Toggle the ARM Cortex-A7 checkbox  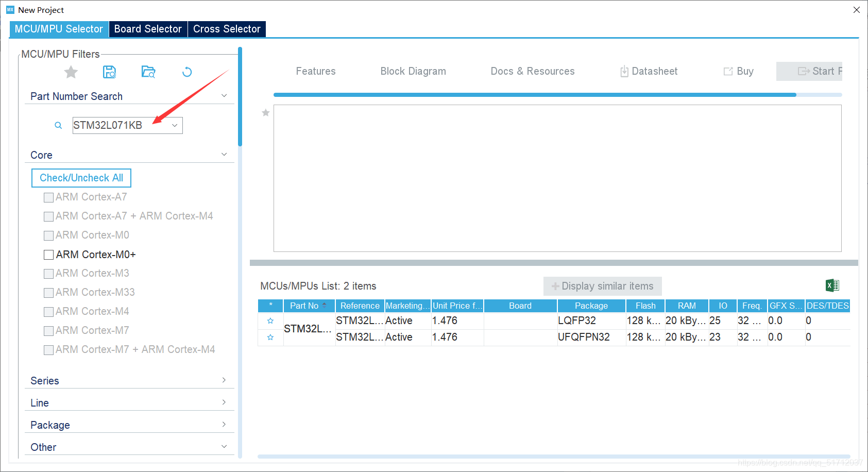(x=49, y=197)
